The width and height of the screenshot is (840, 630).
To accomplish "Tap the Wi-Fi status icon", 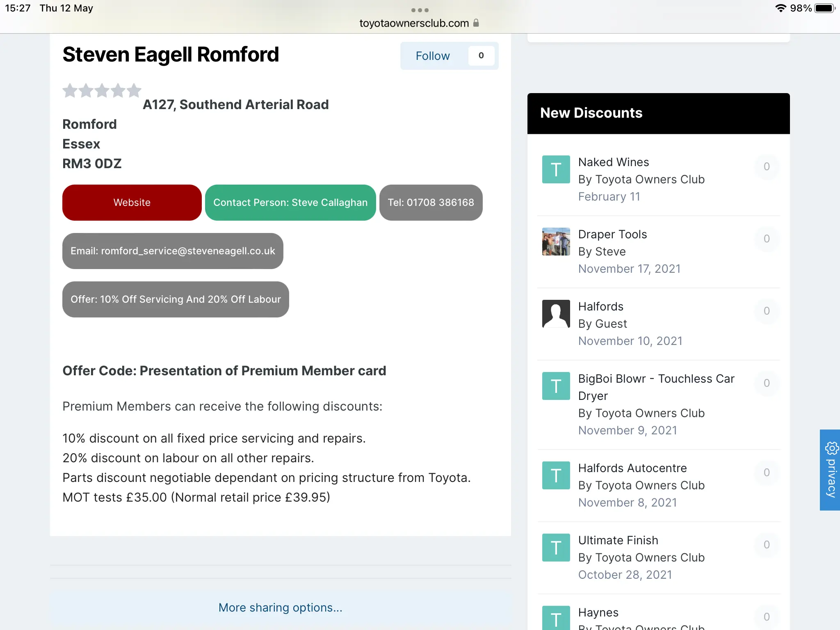I will 781,8.
